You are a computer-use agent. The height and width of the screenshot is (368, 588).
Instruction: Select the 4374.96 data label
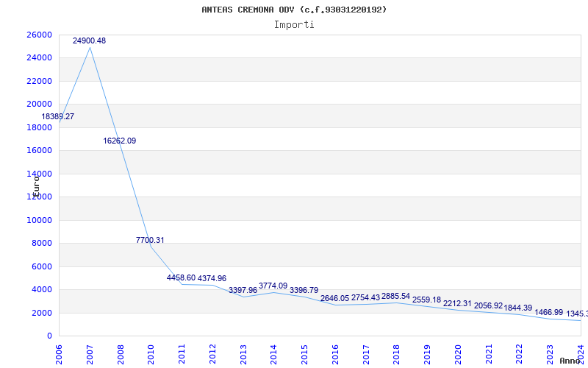click(x=212, y=278)
